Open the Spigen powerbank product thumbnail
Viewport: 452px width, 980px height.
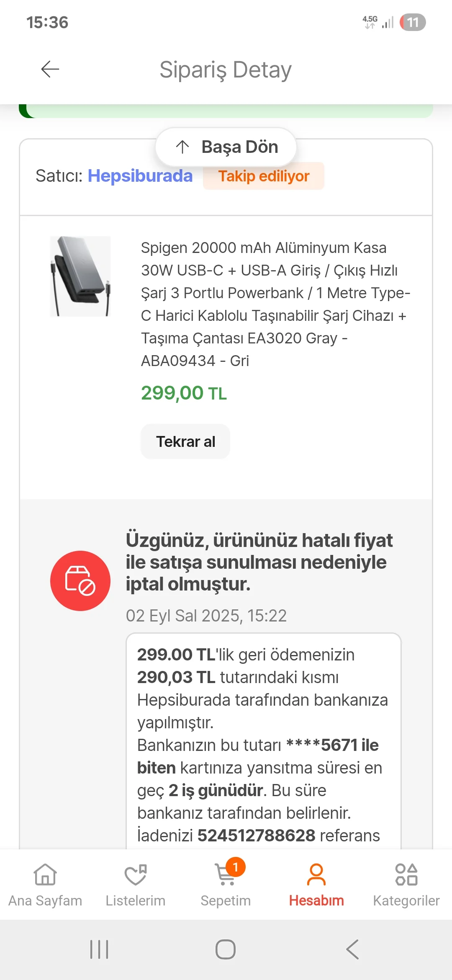(80, 276)
